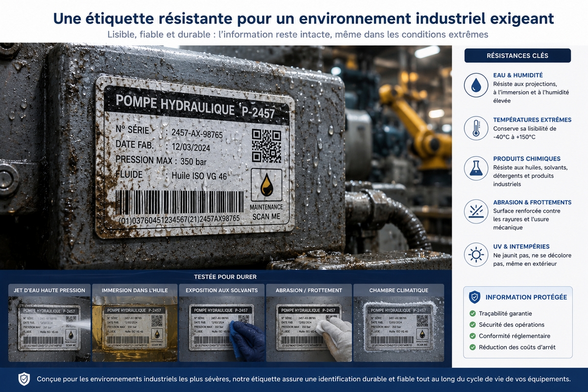Click the Exposition aux solvants caption
This screenshot has width=588, height=392.
pos(221,291)
